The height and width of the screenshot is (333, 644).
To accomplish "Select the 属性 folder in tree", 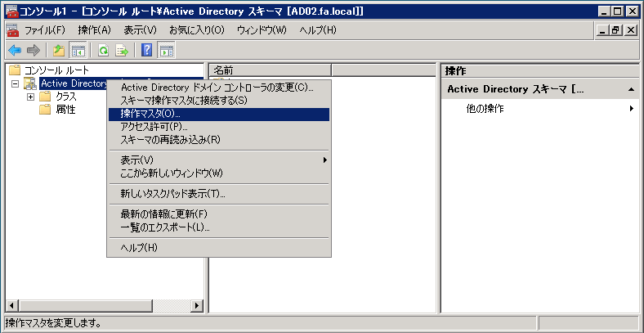I will (65, 110).
